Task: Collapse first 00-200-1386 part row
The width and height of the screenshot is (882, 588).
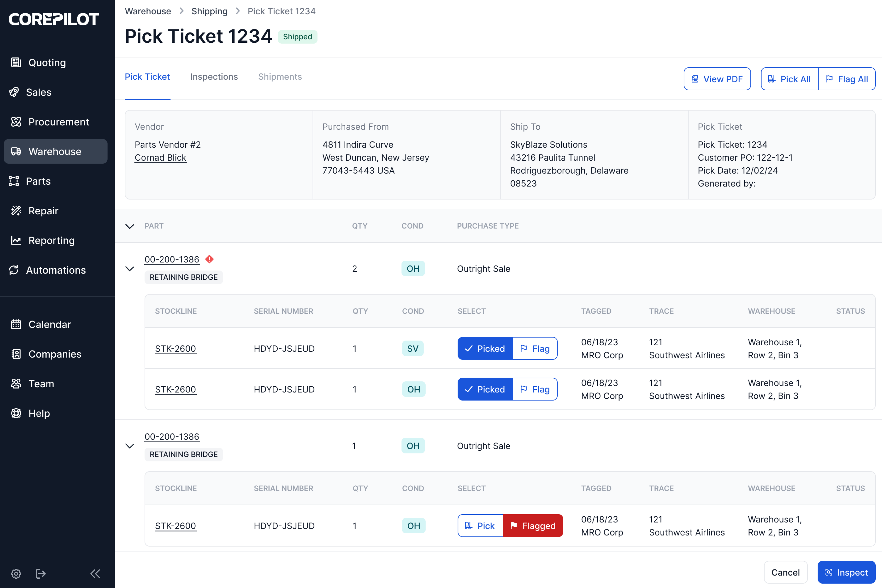Action: pos(130,269)
